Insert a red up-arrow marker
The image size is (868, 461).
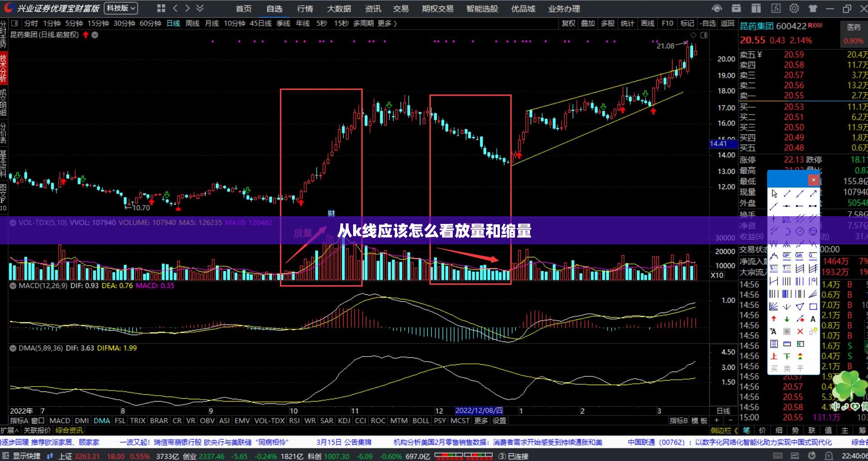[x=774, y=319]
